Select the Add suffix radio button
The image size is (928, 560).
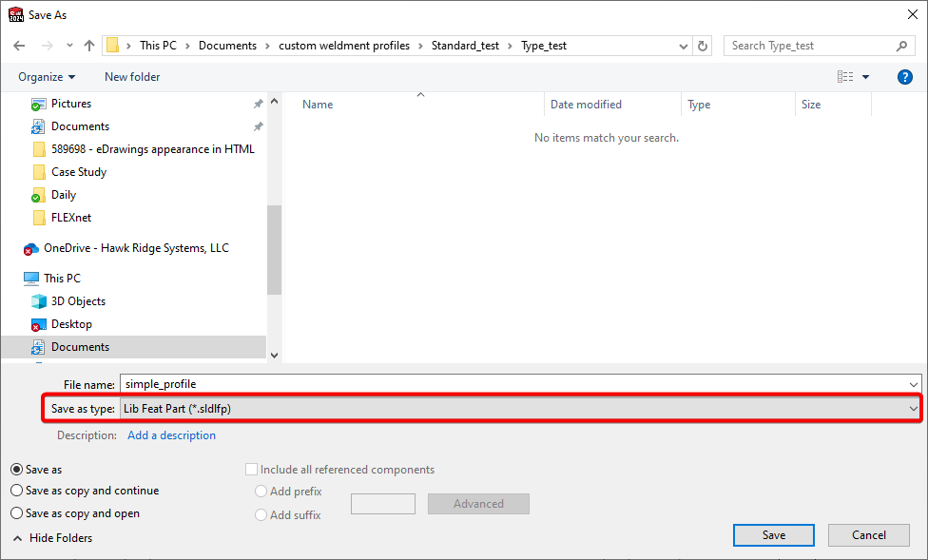pos(261,515)
